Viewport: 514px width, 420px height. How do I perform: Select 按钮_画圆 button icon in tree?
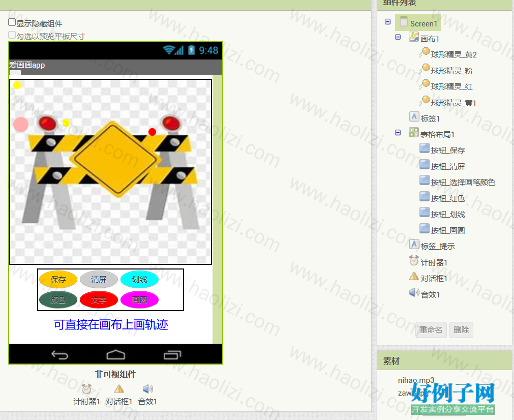(425, 228)
